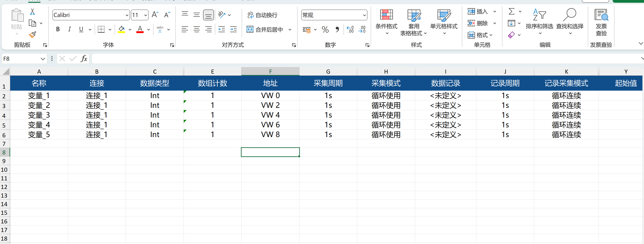Decrease decimal places
Image resolution: width=644 pixels, height=244 pixels.
[362, 29]
